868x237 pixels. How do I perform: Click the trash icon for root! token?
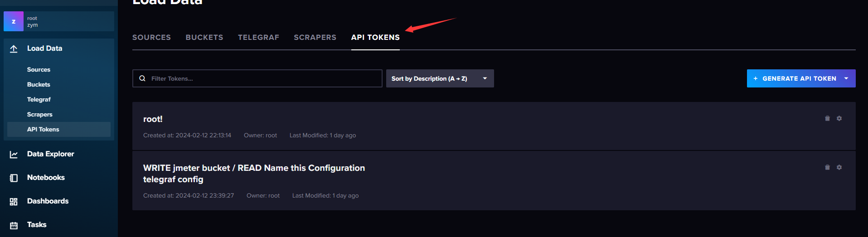(x=827, y=118)
